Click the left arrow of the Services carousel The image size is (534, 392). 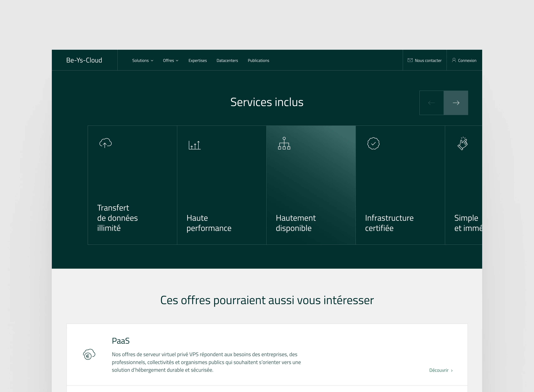pos(432,103)
